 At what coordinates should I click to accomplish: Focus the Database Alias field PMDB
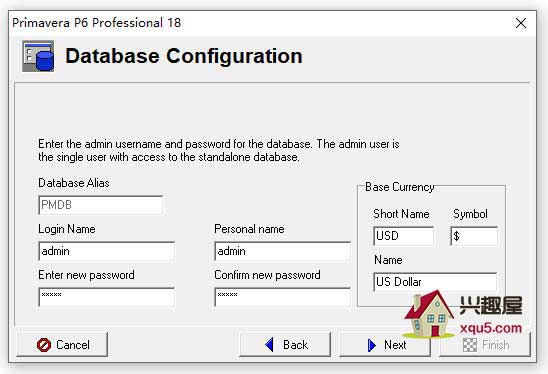(x=101, y=205)
